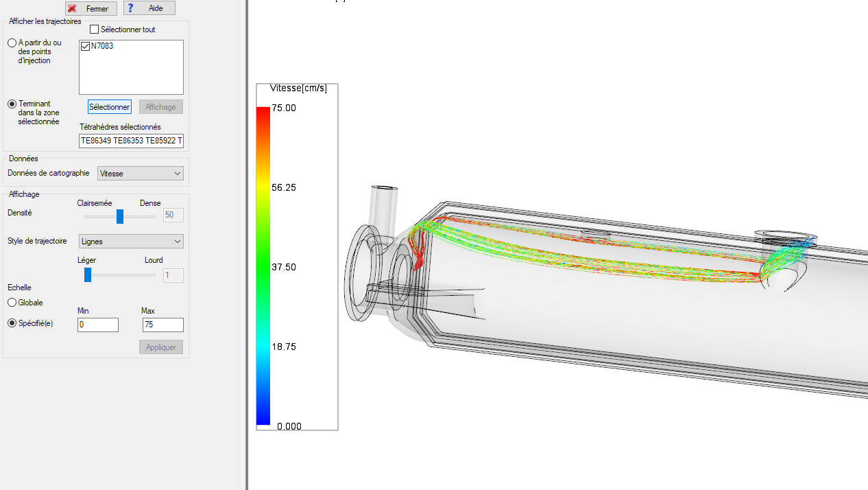Focus the Max scale input showing 75

pos(162,325)
